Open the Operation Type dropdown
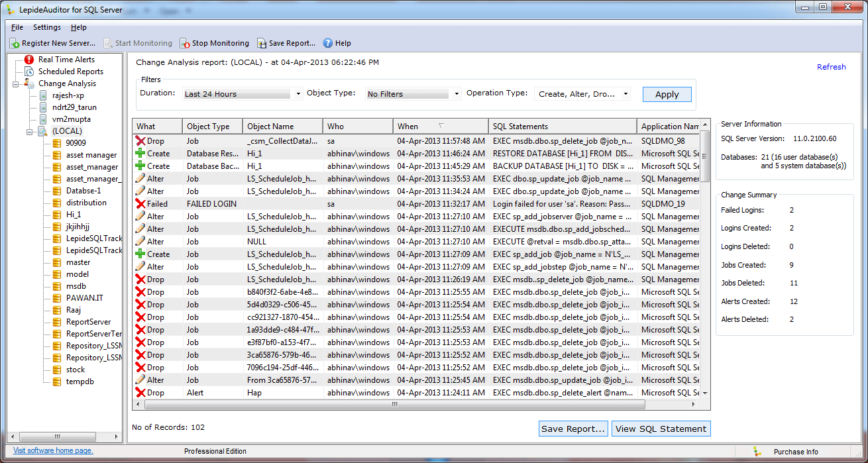868x463 pixels. [625, 94]
